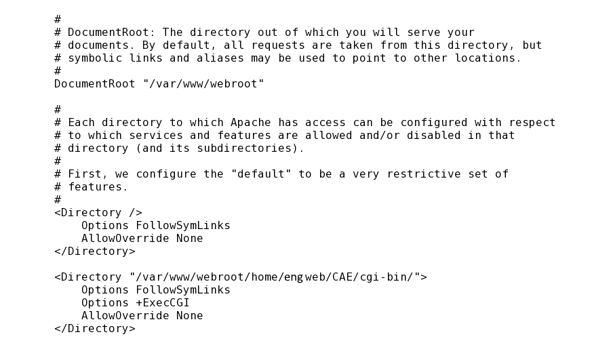
Task: Click the first "</Directory>" closing tag
Action: pos(94,251)
